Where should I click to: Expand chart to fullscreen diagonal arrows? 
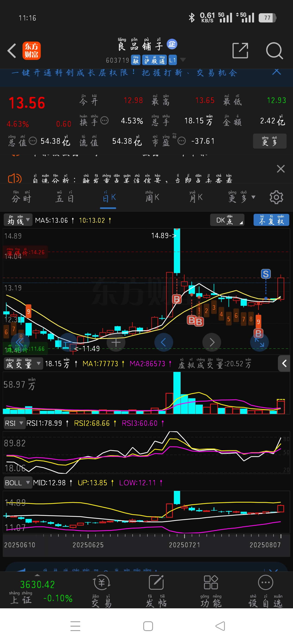[x=259, y=342]
